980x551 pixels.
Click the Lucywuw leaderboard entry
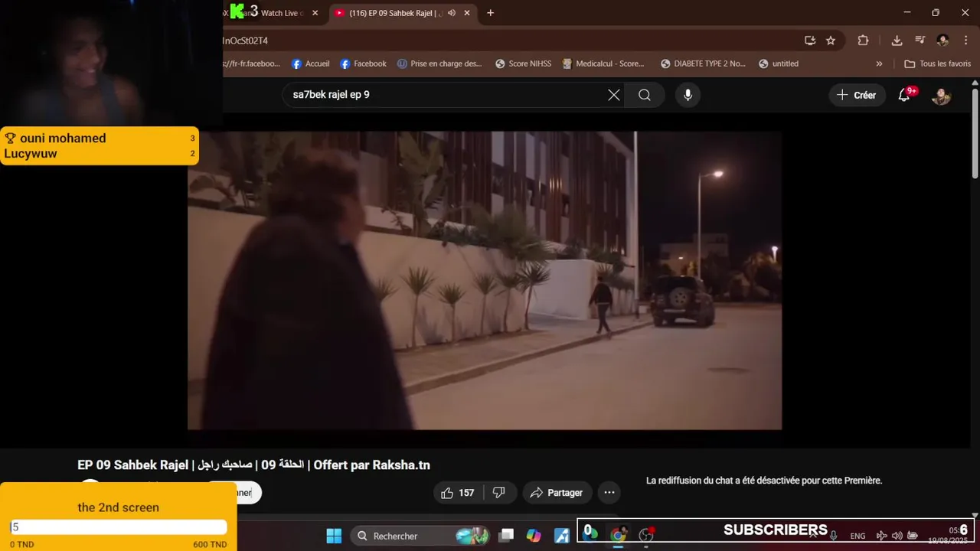[x=100, y=153]
